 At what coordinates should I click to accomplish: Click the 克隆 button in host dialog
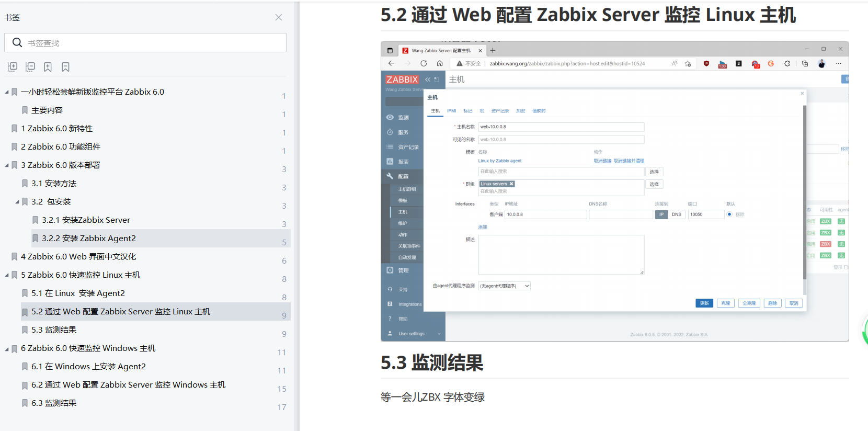tap(726, 303)
